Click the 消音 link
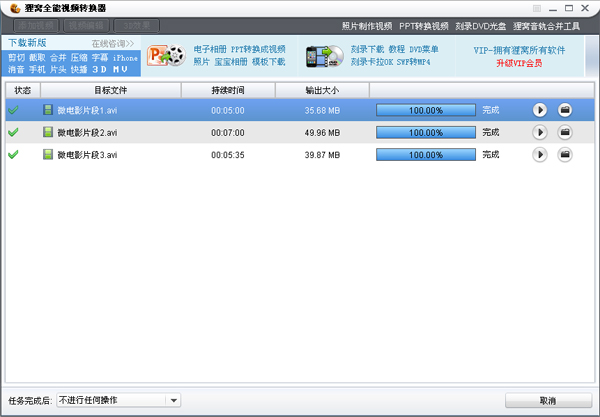Screen dimensions: 600x417 coord(16,70)
